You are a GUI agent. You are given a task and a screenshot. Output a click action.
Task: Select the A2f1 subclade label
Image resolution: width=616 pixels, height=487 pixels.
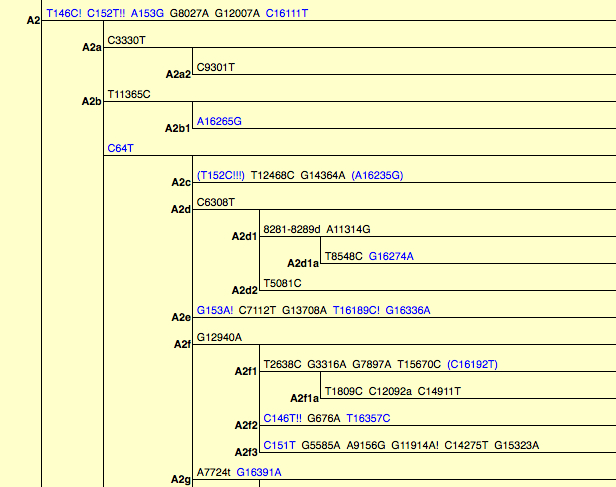click(x=246, y=371)
